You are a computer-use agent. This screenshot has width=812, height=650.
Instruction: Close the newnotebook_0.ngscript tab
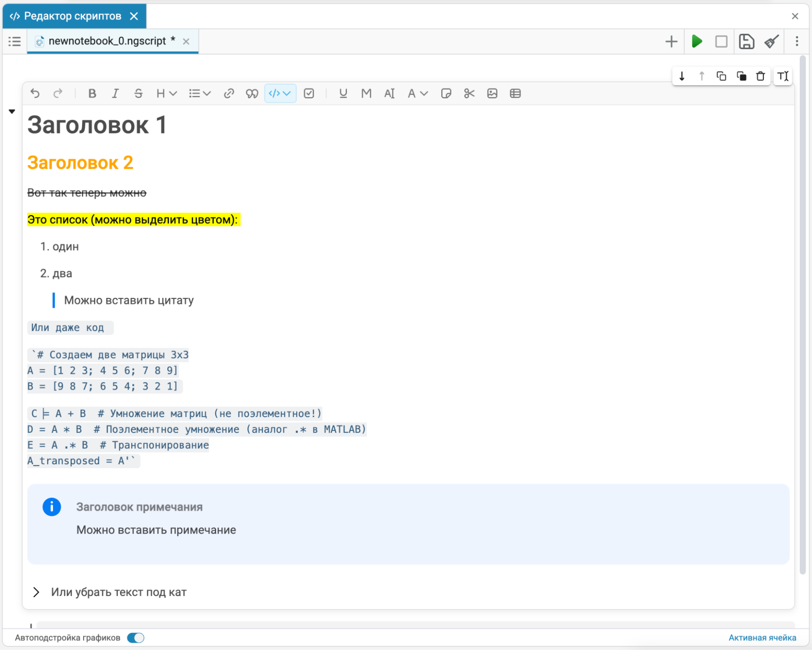(x=186, y=41)
